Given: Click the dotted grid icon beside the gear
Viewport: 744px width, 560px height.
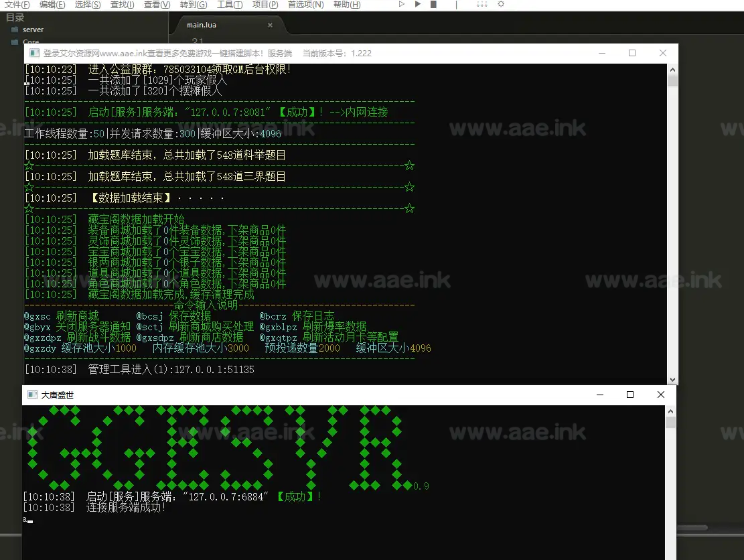Looking at the screenshot, I should tap(481, 4).
